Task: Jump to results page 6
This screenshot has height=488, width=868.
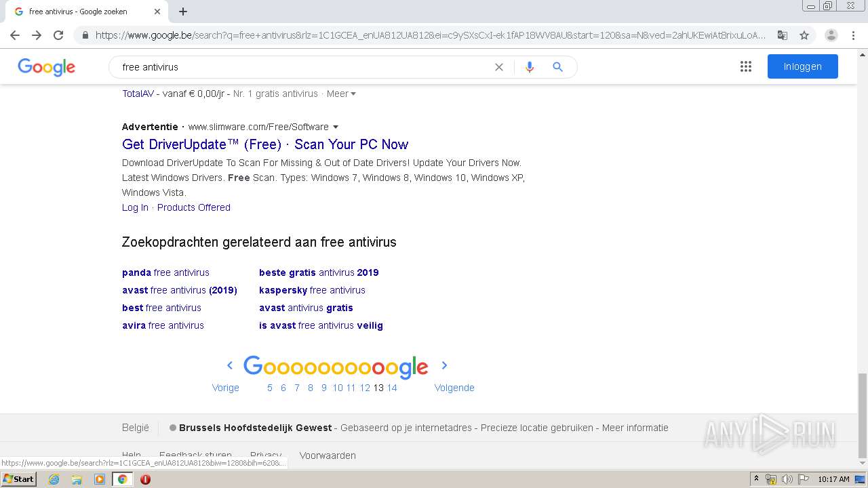Action: click(x=283, y=388)
